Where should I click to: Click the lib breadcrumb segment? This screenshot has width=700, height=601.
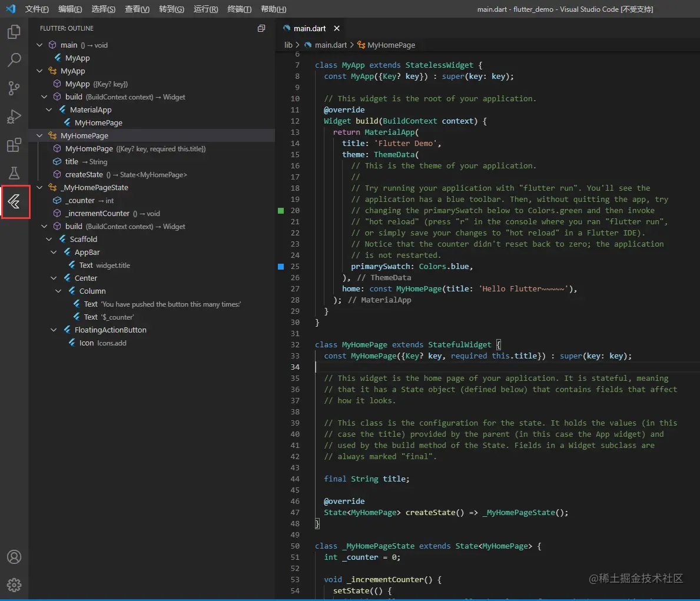[x=288, y=45]
